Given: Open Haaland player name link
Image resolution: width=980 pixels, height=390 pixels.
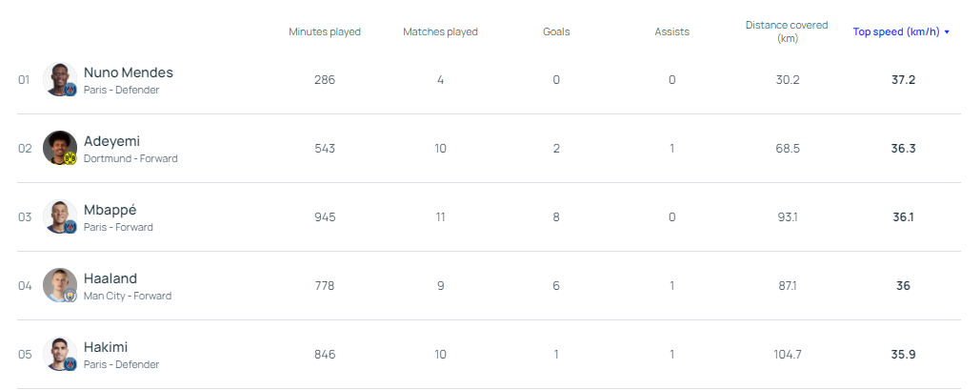Looking at the screenshot, I should 110,278.
